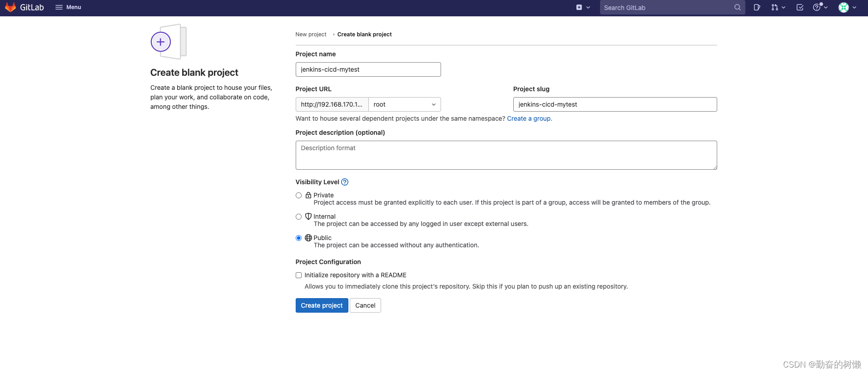Go to New project breadcrumb
The height and width of the screenshot is (373, 868).
pos(311,34)
